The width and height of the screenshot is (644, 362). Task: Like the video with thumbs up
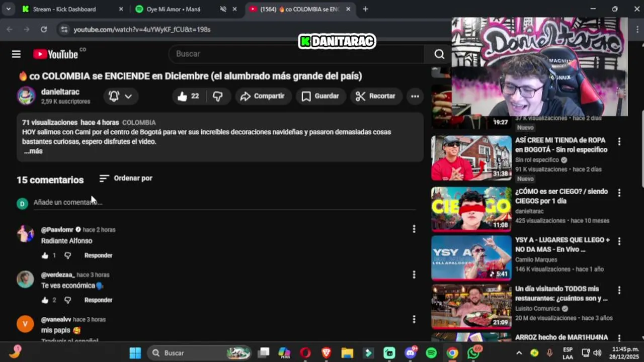pyautogui.click(x=188, y=96)
